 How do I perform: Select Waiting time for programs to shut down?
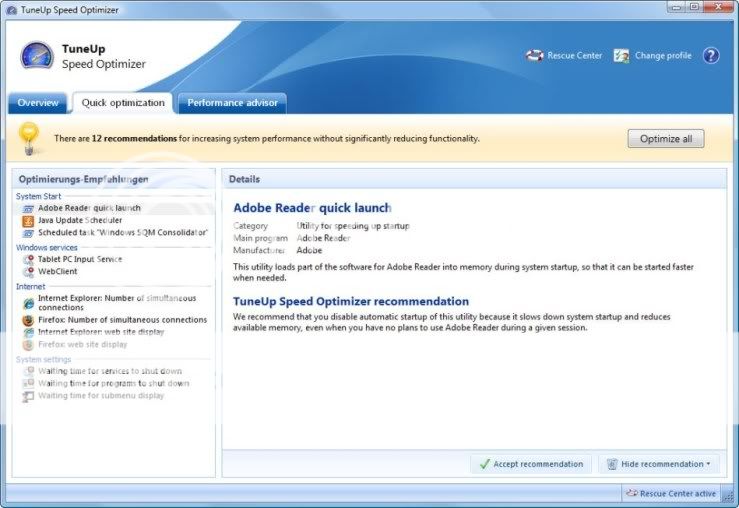[x=114, y=383]
